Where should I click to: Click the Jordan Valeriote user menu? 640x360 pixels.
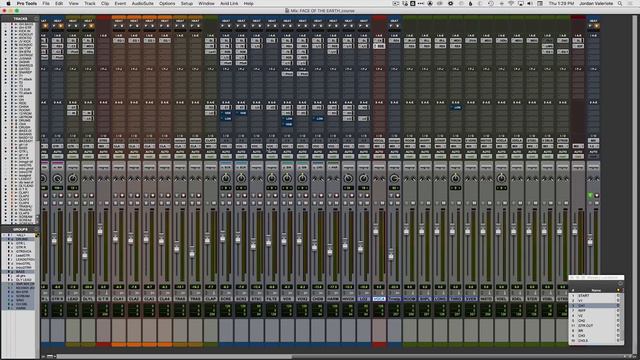pyautogui.click(x=596, y=3)
